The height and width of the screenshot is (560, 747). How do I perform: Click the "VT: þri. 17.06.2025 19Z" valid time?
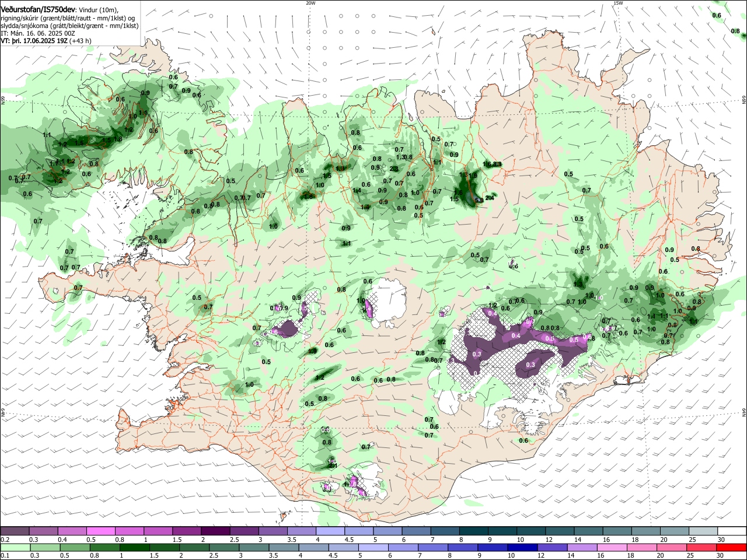coord(34,41)
